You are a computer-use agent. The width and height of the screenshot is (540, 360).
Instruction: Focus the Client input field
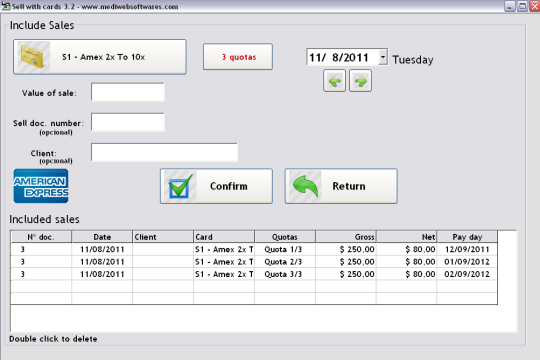(x=164, y=153)
